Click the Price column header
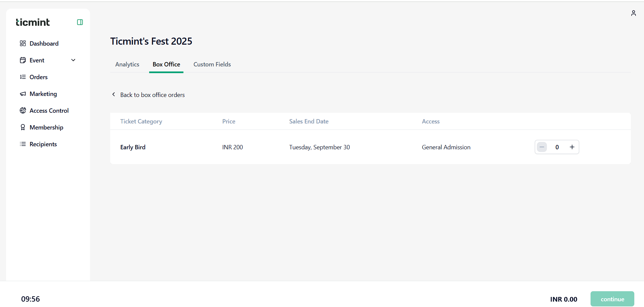This screenshot has width=644, height=307. 229,121
